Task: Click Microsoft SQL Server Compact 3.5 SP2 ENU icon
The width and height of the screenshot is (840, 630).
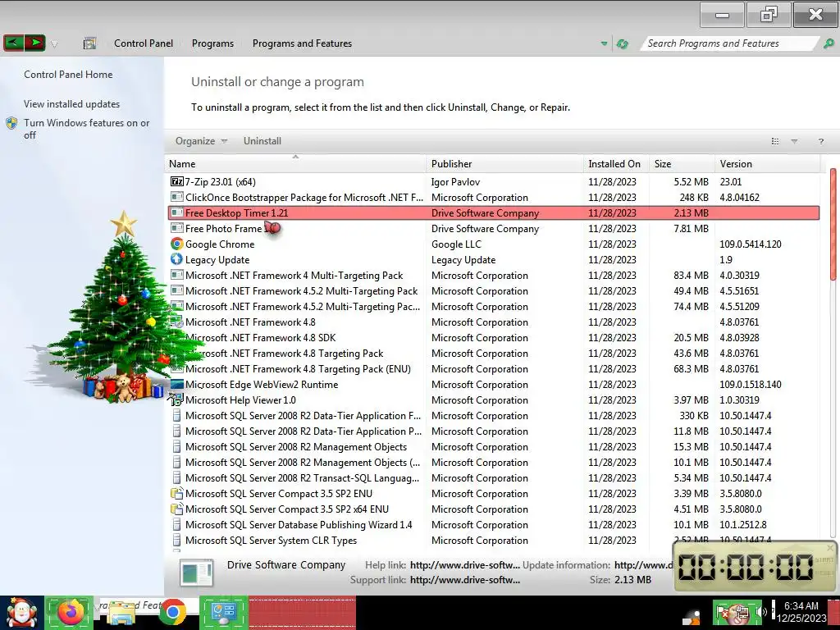Action: coord(177,493)
